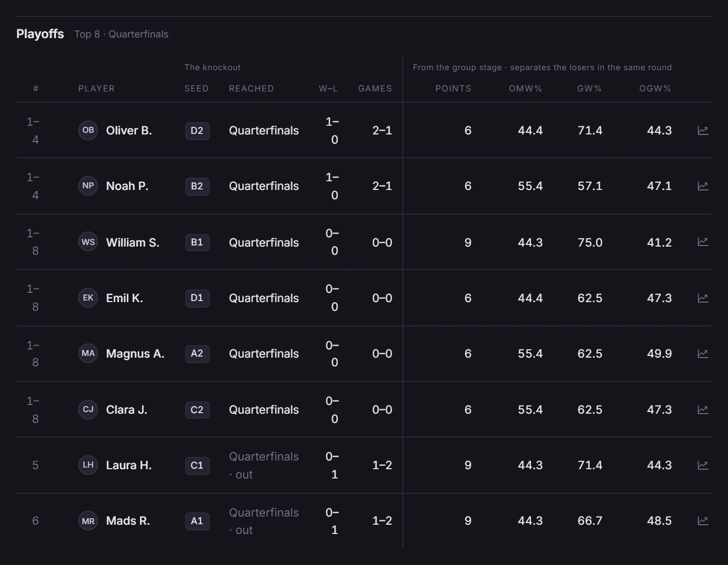Open the chart icon for Emil K.

(702, 298)
